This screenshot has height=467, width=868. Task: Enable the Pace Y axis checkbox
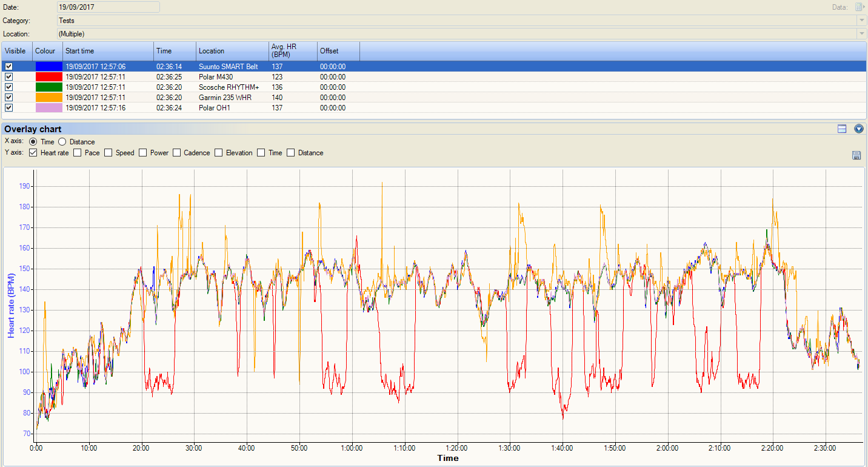pos(78,153)
